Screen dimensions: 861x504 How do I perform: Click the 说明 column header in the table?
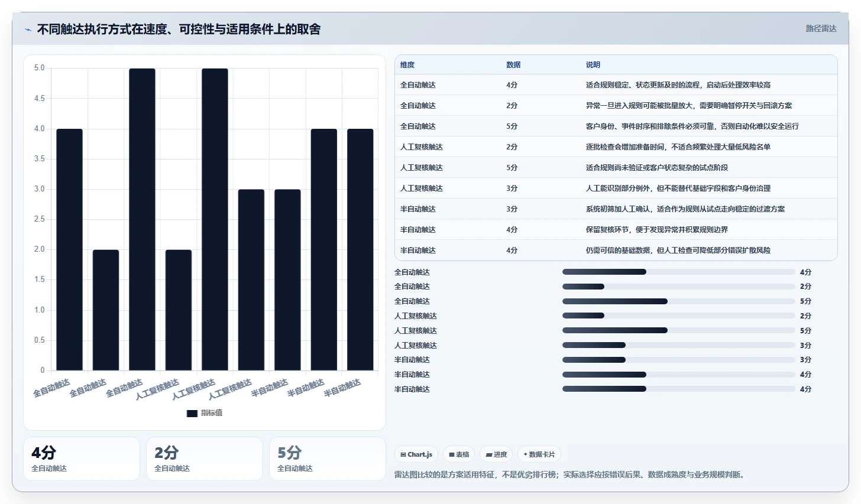tap(593, 65)
